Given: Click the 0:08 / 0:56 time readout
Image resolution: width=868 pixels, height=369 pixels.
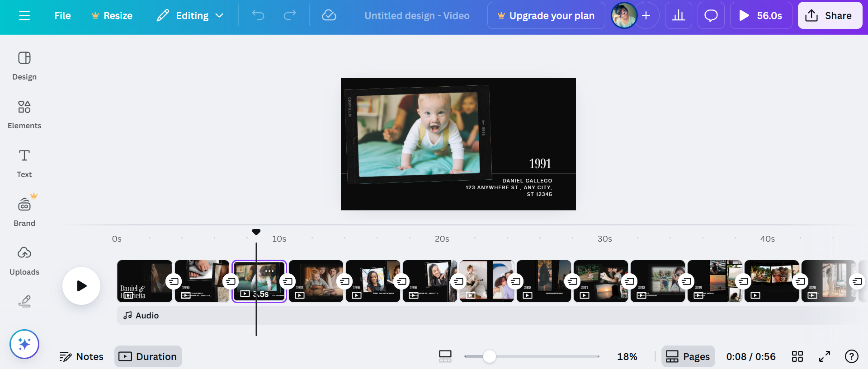Looking at the screenshot, I should pyautogui.click(x=751, y=357).
